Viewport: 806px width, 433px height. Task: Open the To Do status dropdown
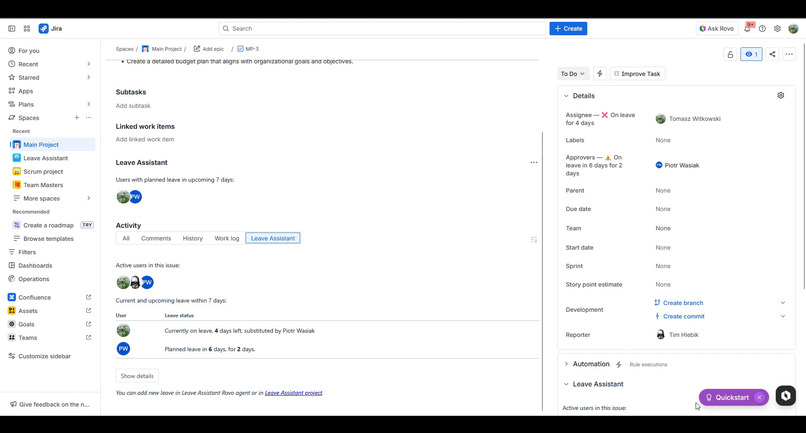pyautogui.click(x=572, y=74)
